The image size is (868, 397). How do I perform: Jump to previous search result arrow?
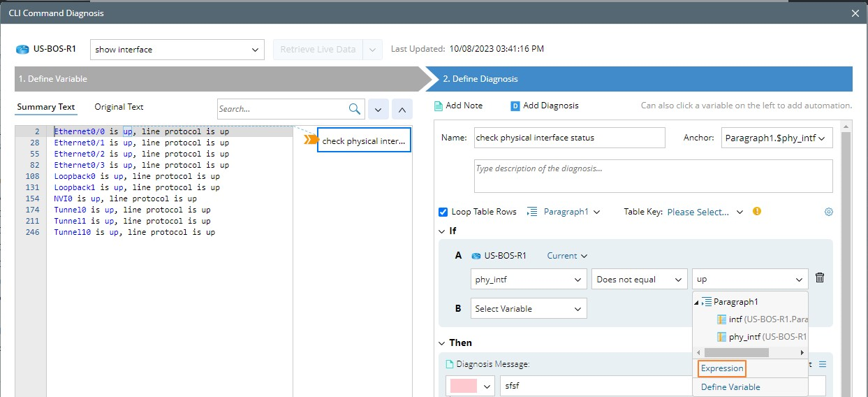tap(402, 109)
